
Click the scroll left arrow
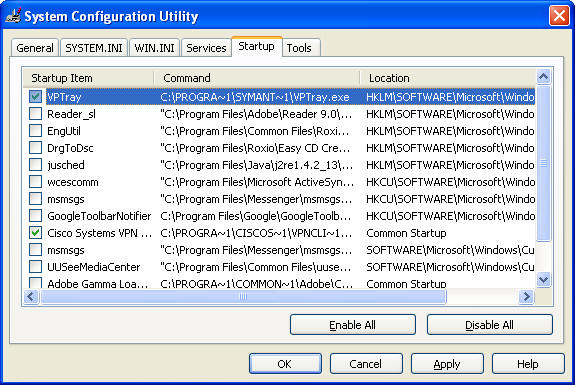31,296
